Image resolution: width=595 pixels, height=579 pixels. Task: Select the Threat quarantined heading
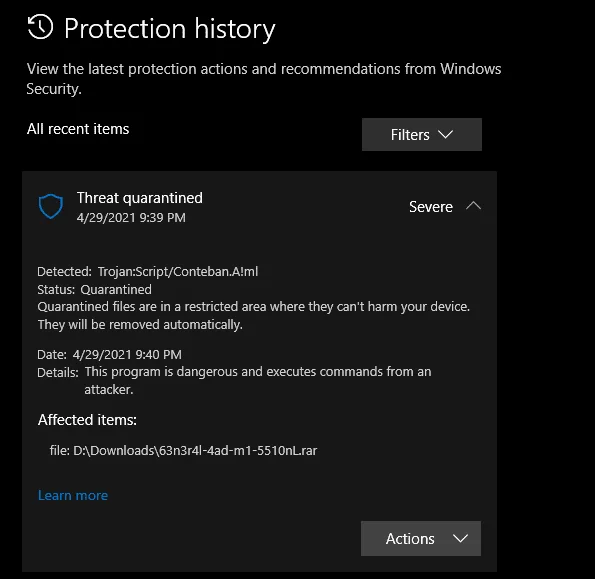click(x=140, y=198)
